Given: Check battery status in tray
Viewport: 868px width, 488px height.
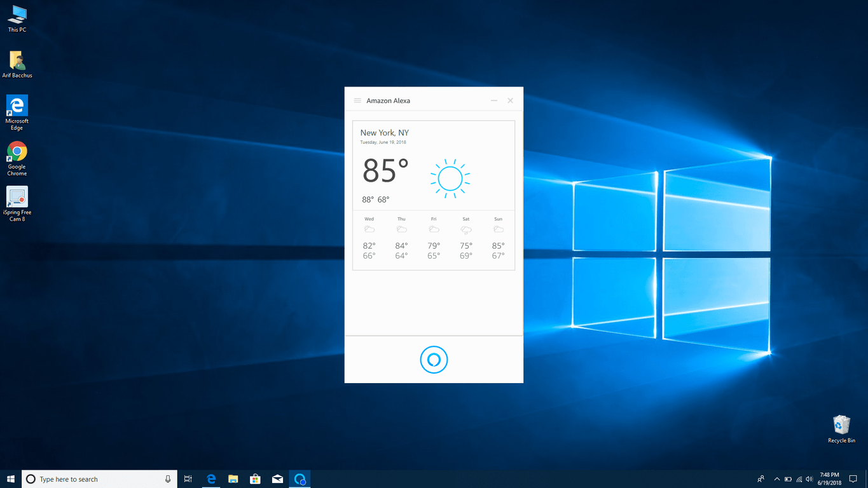Looking at the screenshot, I should pos(788,479).
